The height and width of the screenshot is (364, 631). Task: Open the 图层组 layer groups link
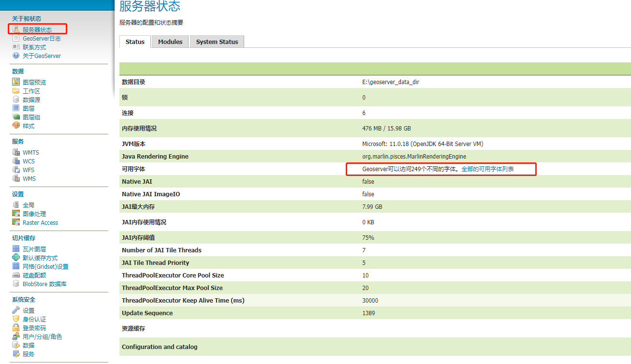[31, 117]
